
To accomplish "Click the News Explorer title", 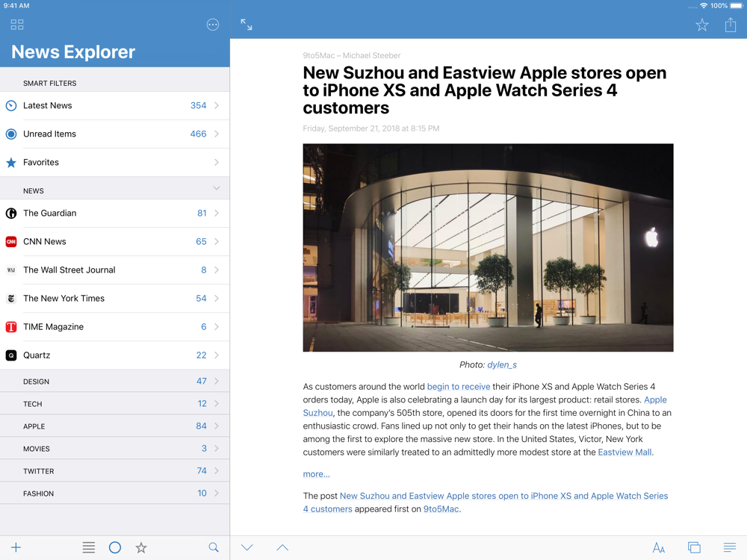I will pyautogui.click(x=73, y=52).
